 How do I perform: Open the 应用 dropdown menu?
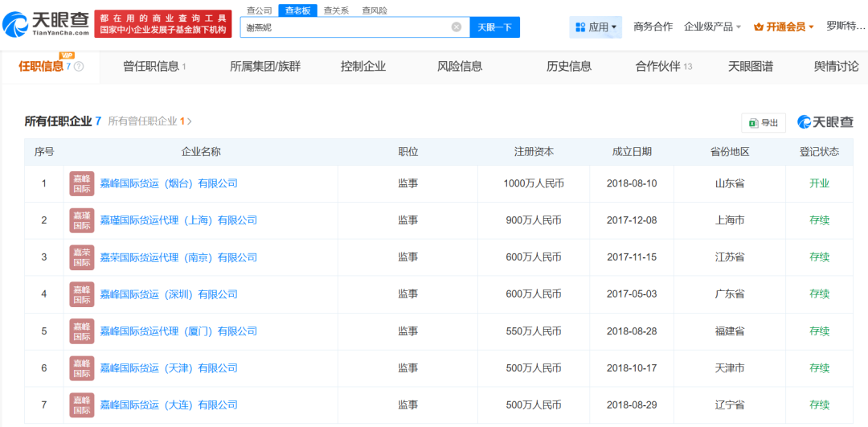click(x=596, y=27)
